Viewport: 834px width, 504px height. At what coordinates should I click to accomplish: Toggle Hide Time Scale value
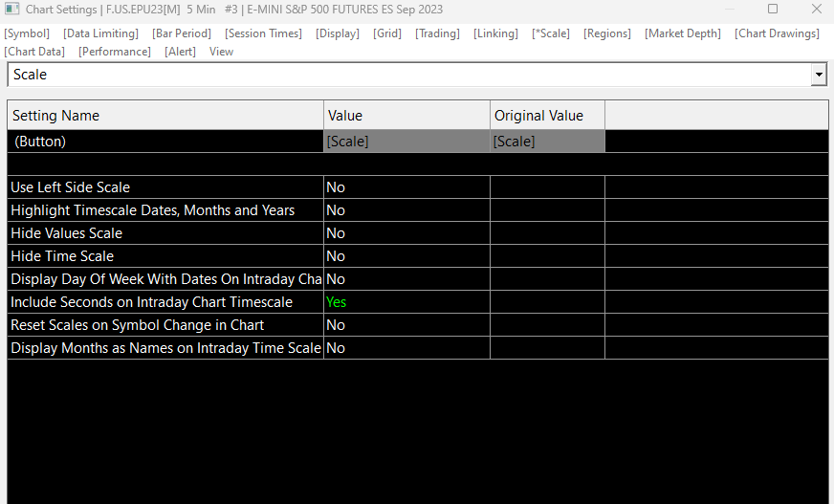tap(406, 255)
